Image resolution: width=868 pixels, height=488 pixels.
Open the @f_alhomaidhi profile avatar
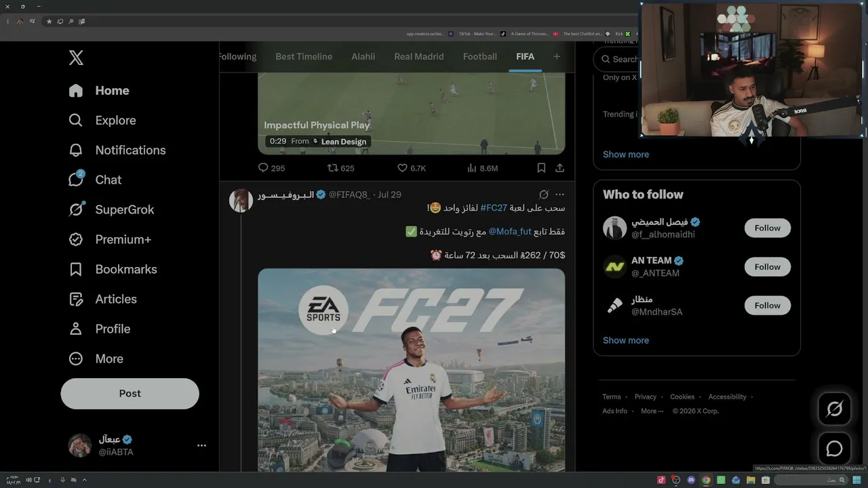coord(615,228)
